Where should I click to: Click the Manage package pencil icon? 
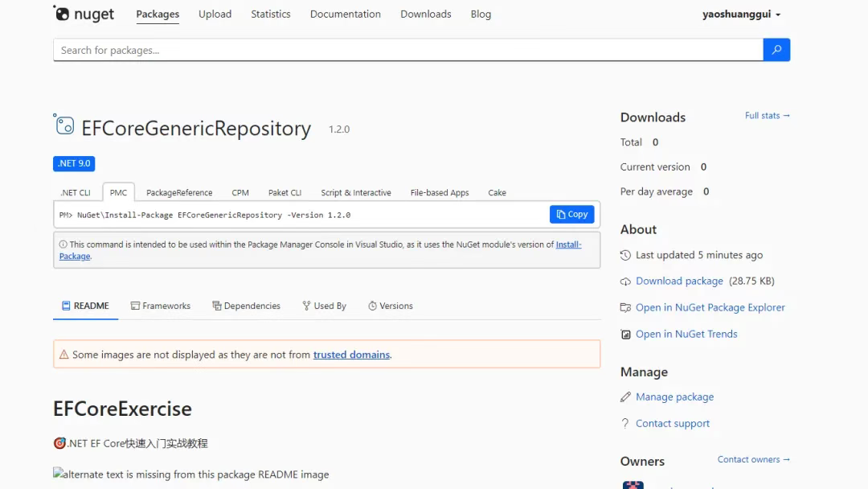(625, 397)
